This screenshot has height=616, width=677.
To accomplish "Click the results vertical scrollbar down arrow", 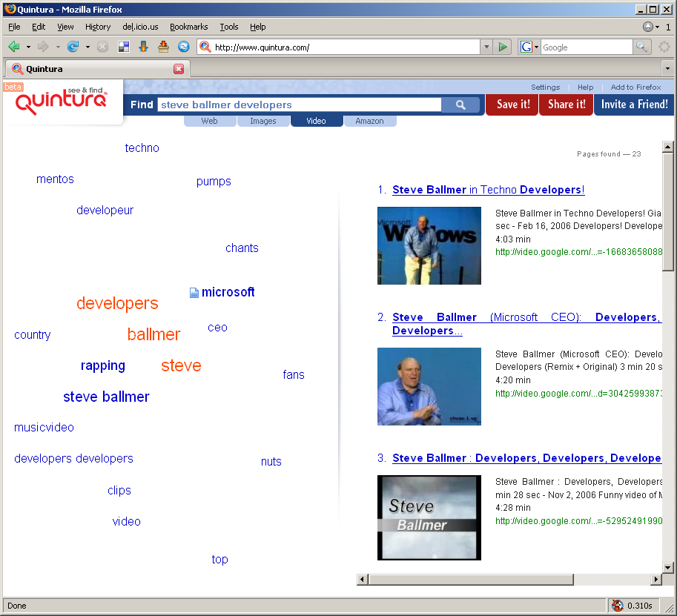I will [667, 567].
